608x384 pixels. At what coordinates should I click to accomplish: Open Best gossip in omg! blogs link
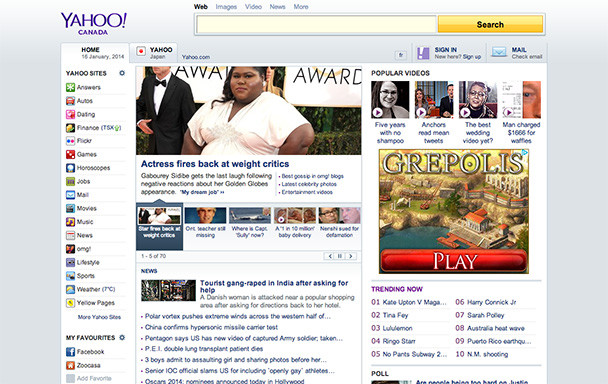click(313, 176)
